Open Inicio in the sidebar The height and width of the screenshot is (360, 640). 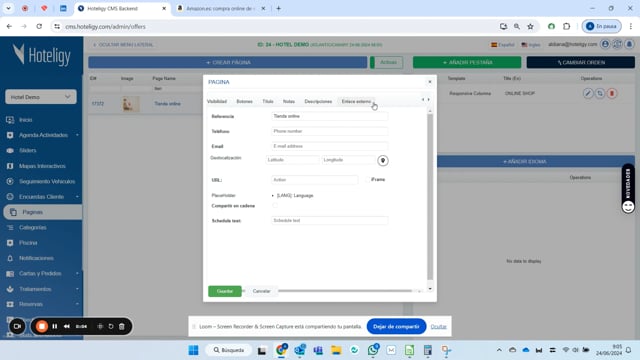(x=25, y=120)
